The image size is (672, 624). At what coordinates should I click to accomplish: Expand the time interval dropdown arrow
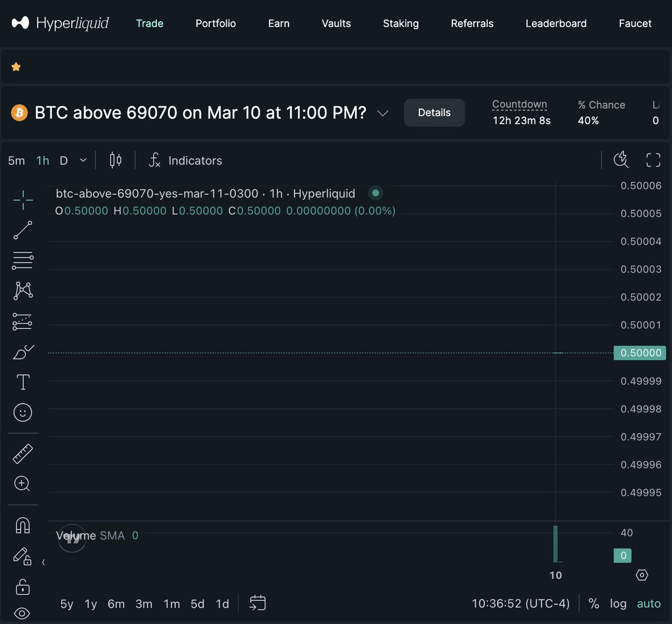click(x=83, y=160)
